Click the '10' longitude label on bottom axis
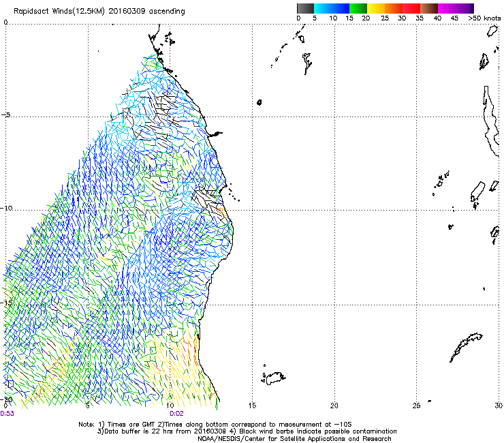The image size is (504, 443). [170, 406]
